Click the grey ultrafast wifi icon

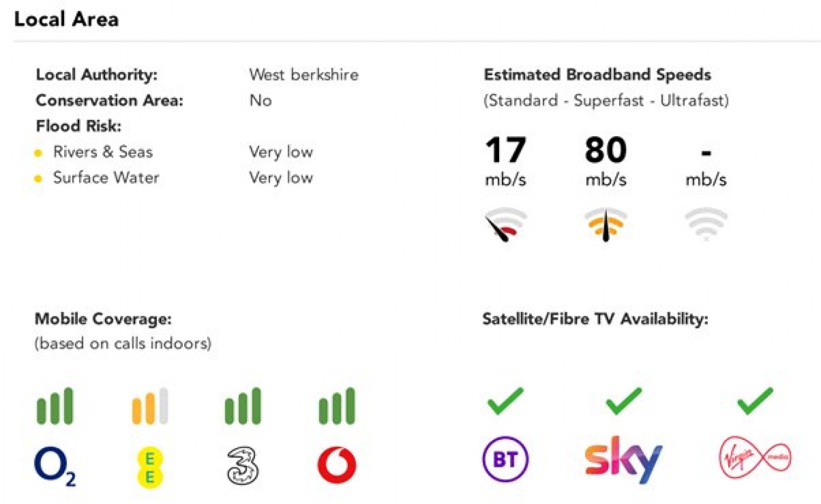(x=706, y=223)
